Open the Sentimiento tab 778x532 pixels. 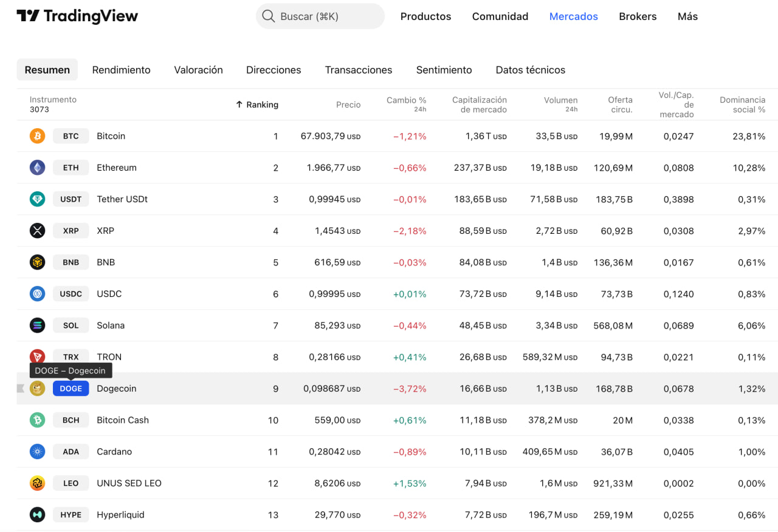(x=444, y=70)
